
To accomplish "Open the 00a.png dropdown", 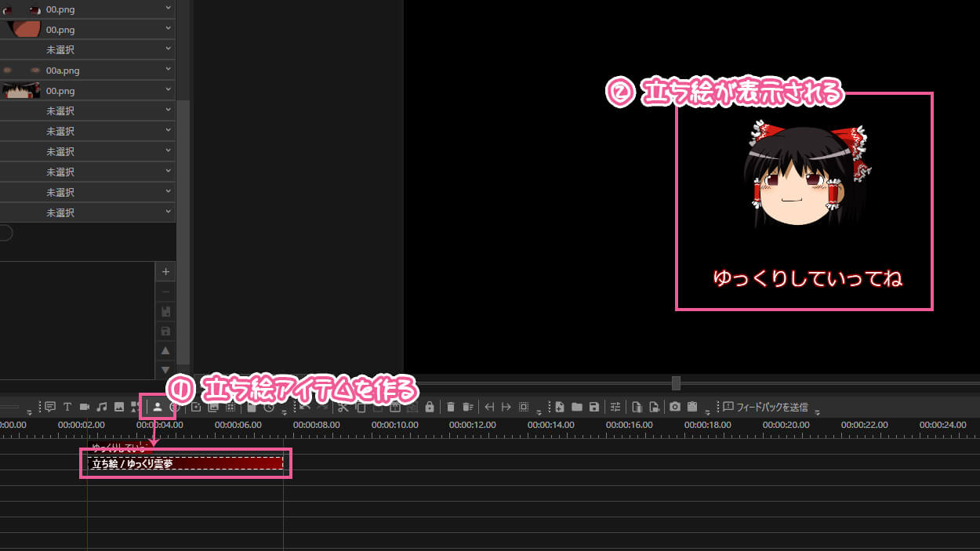I will pos(169,70).
